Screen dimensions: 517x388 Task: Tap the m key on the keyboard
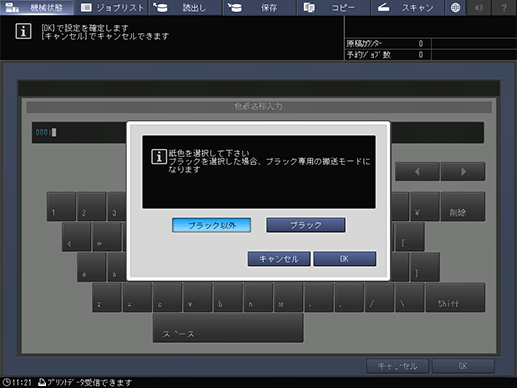coord(289,298)
